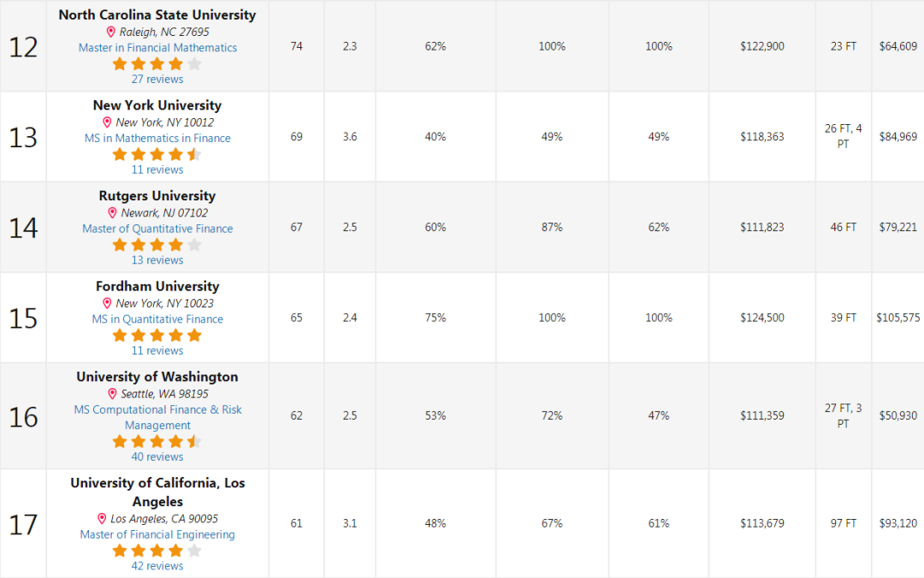View the 40 reviews for University of Washington
Viewport: 924px width, 578px height.
tap(157, 456)
